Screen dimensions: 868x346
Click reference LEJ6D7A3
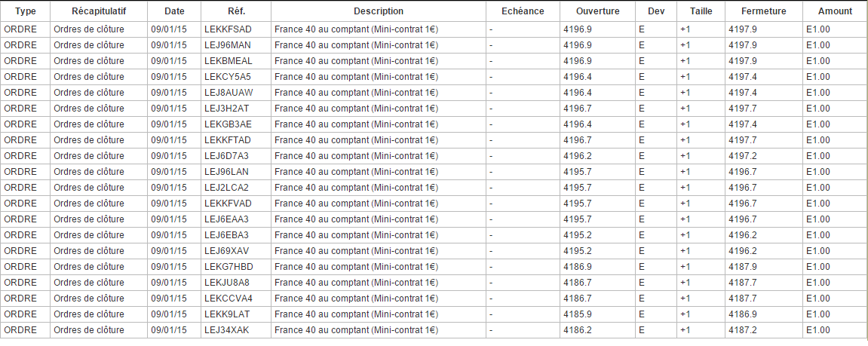(226, 156)
